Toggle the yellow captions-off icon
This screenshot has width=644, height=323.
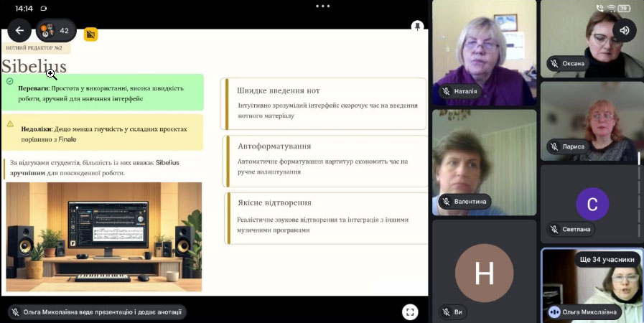[x=90, y=34]
